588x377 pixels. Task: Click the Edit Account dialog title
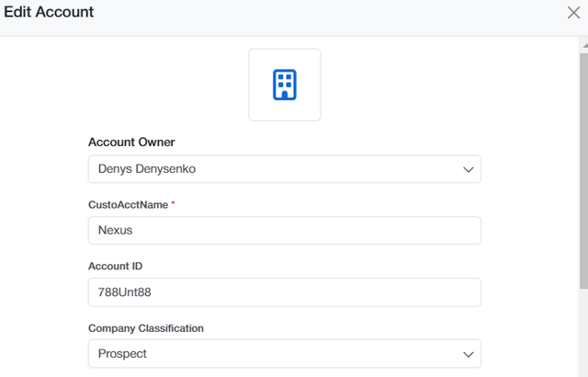(49, 12)
